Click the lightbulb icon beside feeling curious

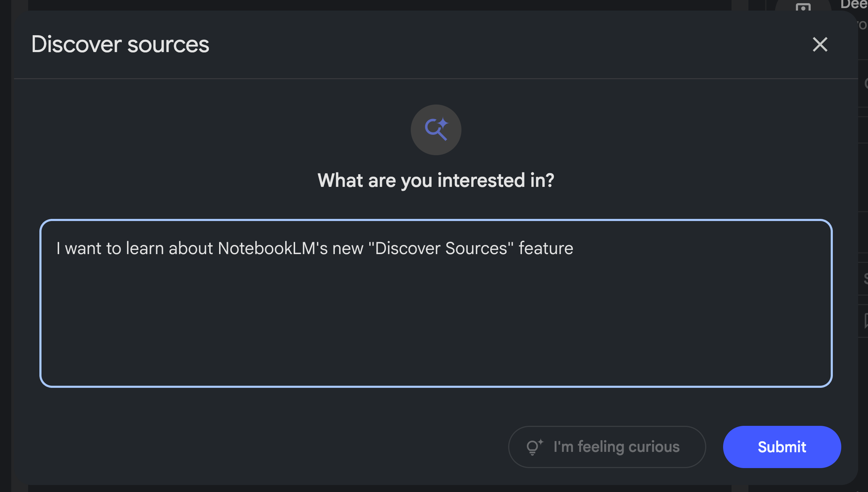click(534, 447)
